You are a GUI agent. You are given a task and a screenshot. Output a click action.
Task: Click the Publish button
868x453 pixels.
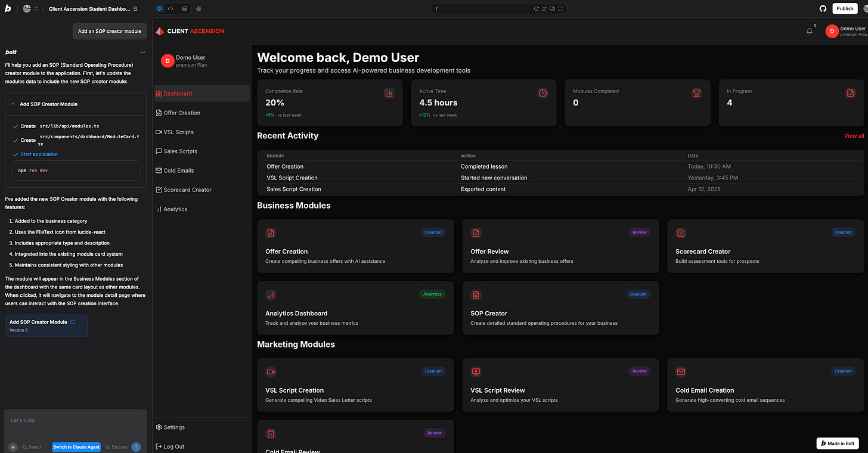845,8
